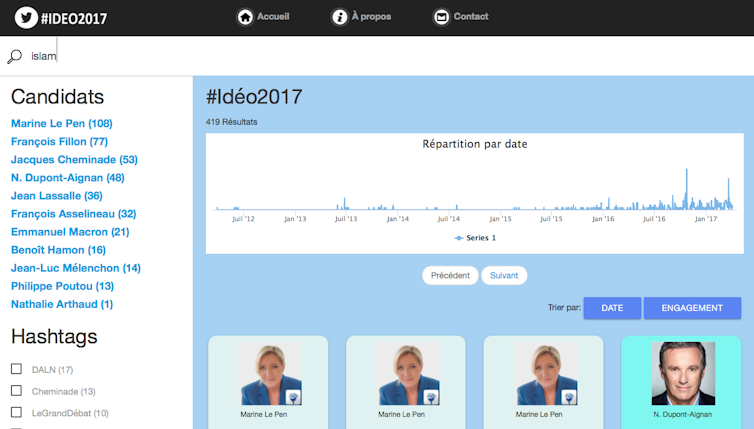Open the N. Dupont-Aignan card photo
754x429 pixels.
(x=683, y=374)
